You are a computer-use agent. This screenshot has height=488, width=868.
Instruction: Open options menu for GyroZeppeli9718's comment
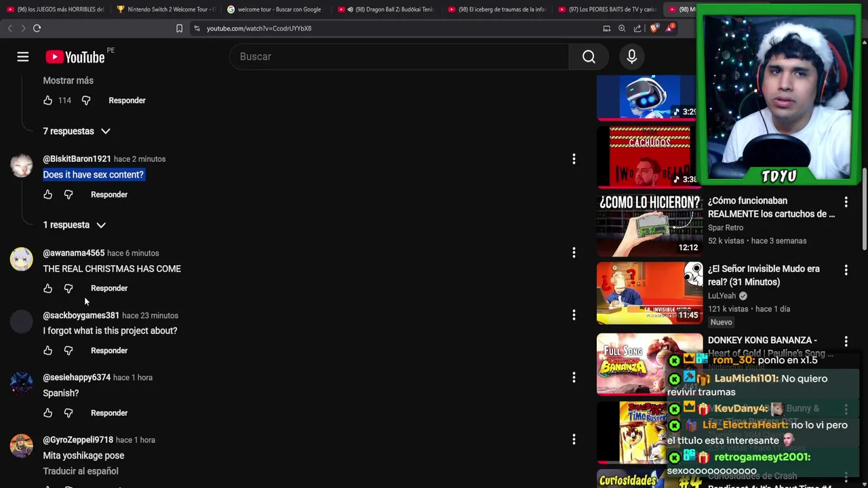pyautogui.click(x=574, y=440)
